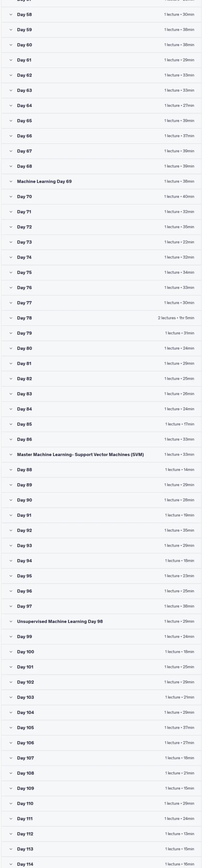Open the Day 63 section title

click(24, 91)
